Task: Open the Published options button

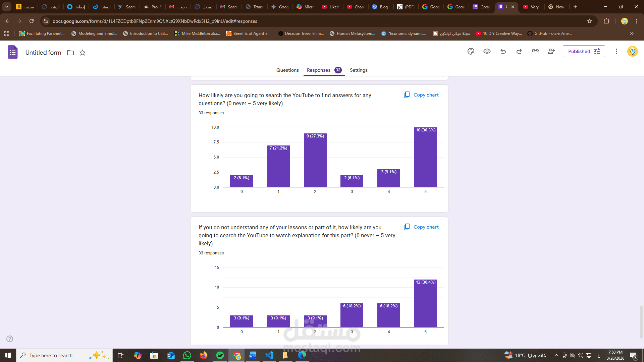Action: (x=584, y=51)
